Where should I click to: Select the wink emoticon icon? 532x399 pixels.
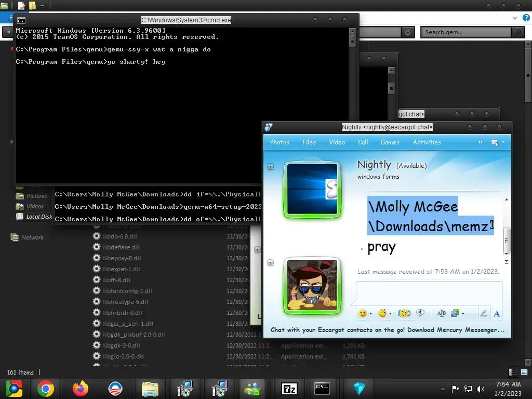click(x=382, y=313)
